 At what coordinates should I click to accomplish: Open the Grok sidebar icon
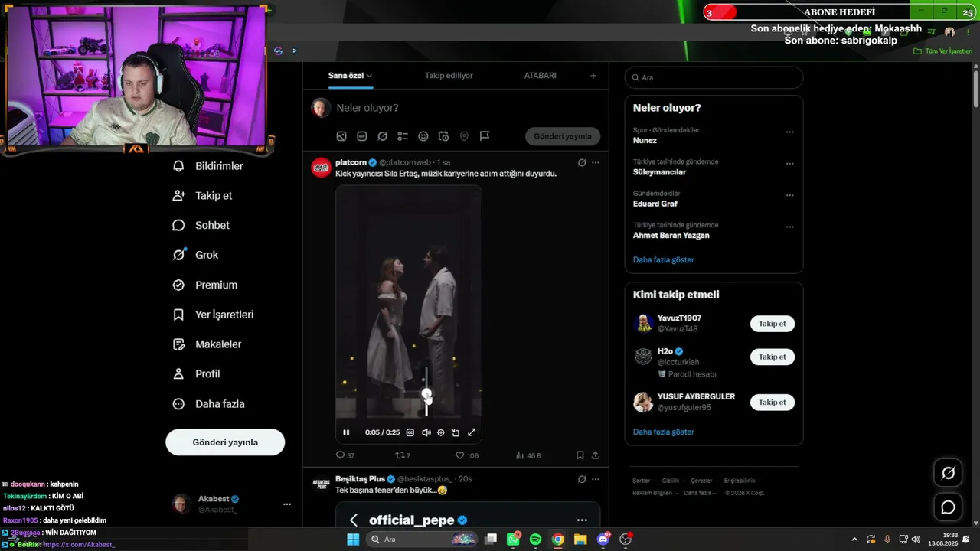[x=178, y=255]
